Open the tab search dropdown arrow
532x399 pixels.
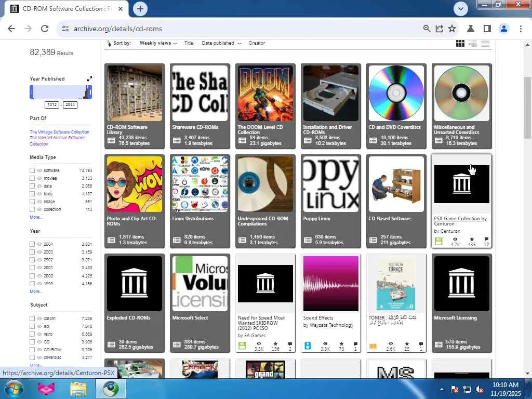pyautogui.click(x=460, y=9)
